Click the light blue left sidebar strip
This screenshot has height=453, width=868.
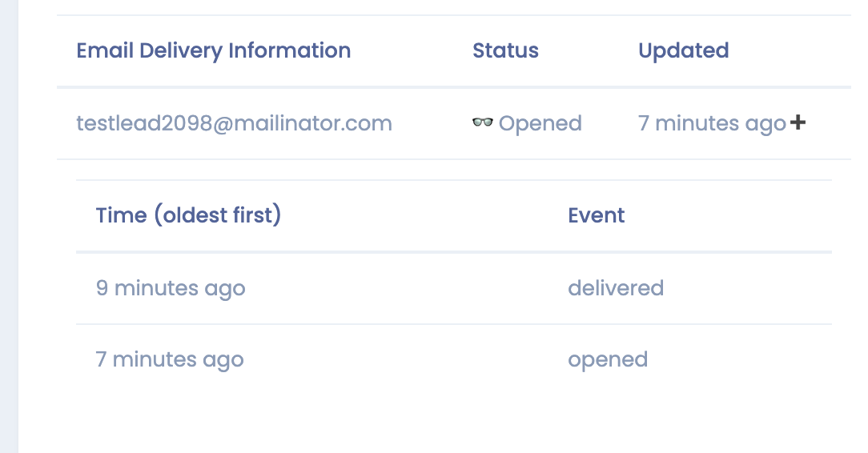pos(9,226)
